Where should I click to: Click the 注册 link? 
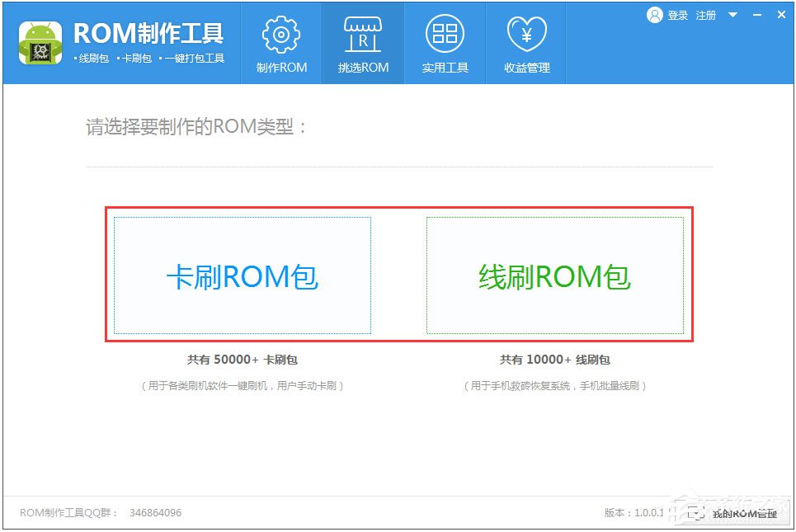[705, 14]
